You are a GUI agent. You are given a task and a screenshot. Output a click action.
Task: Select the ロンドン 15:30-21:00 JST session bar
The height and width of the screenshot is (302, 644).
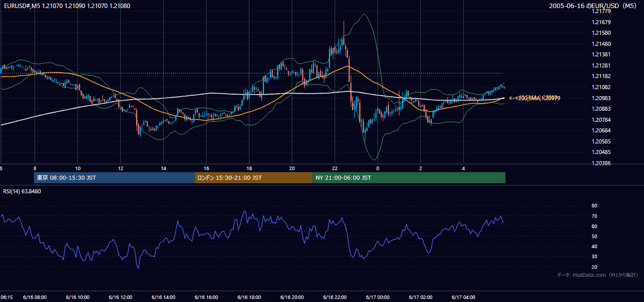(253, 178)
